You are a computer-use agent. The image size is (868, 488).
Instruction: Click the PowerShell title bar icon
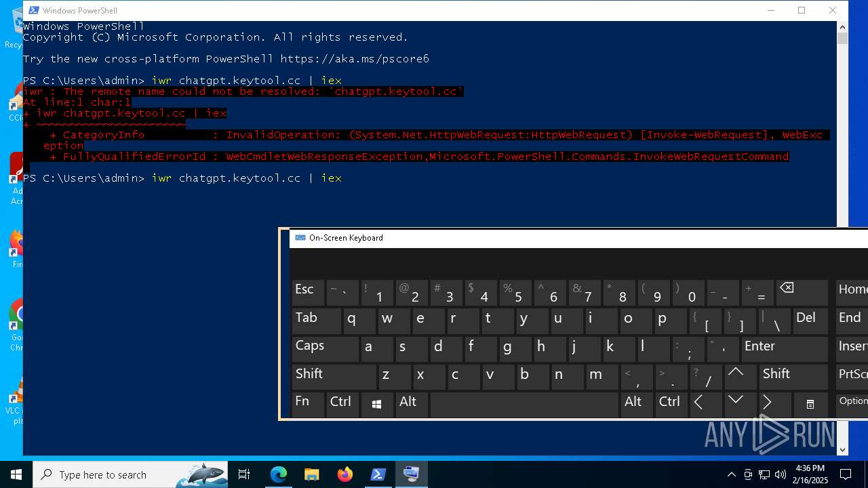(x=33, y=10)
